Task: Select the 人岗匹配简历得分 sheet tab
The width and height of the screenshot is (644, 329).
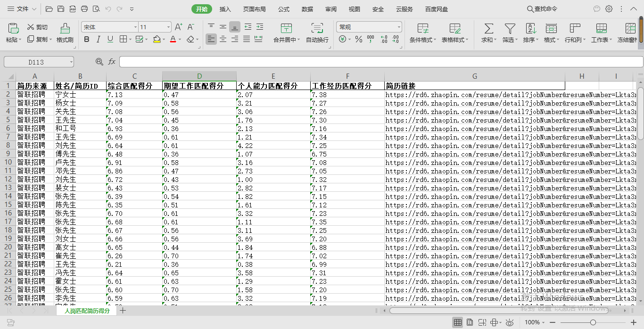Action: pyautogui.click(x=87, y=311)
